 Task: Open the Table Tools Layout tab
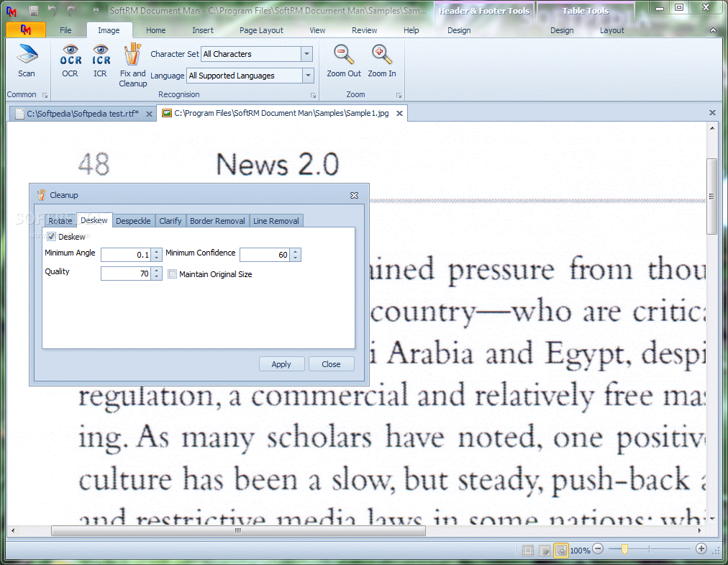(611, 30)
